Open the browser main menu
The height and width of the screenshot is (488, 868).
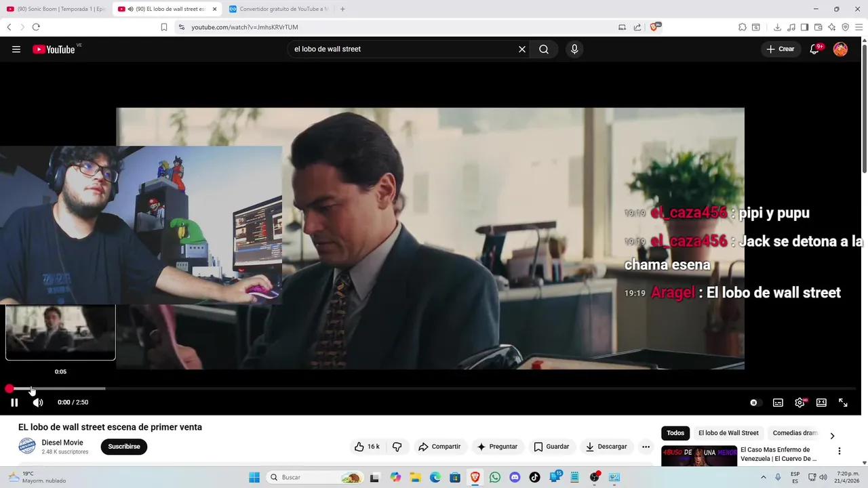(859, 27)
